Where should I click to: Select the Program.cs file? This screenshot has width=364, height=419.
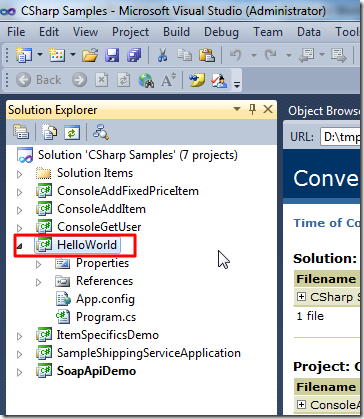pos(106,317)
